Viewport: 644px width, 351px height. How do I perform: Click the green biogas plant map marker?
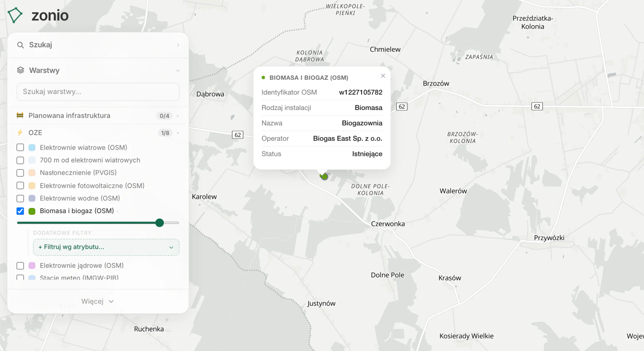(x=324, y=176)
